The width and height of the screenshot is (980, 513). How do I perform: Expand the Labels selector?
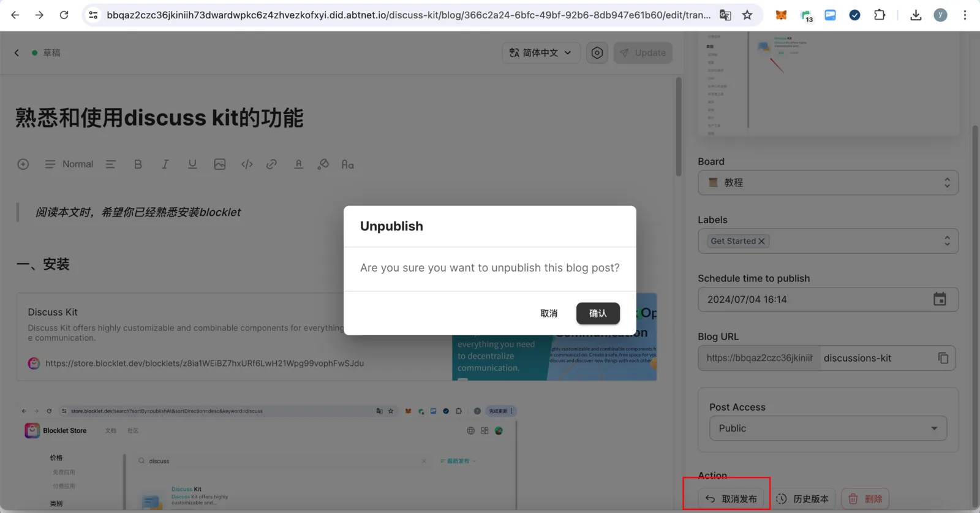pos(947,241)
